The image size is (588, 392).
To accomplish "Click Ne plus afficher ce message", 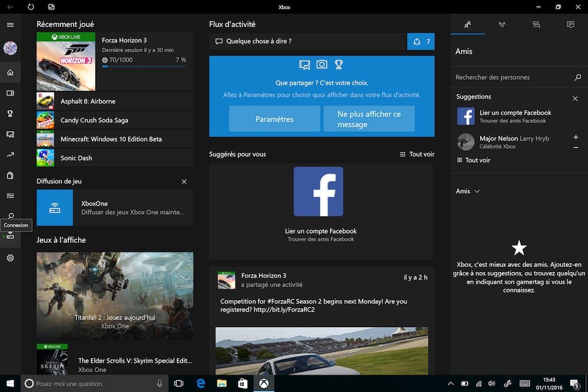I will click(x=369, y=119).
